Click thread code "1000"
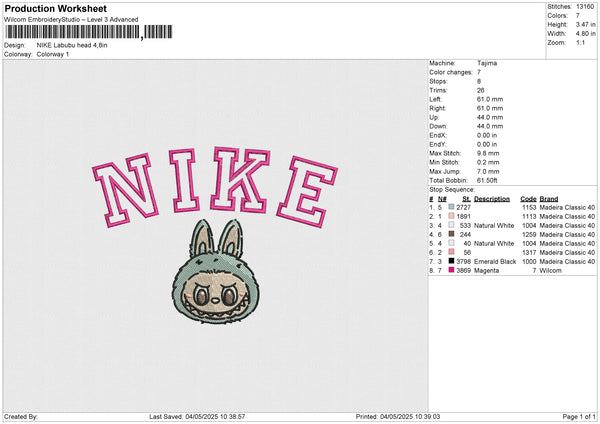 (x=529, y=262)
